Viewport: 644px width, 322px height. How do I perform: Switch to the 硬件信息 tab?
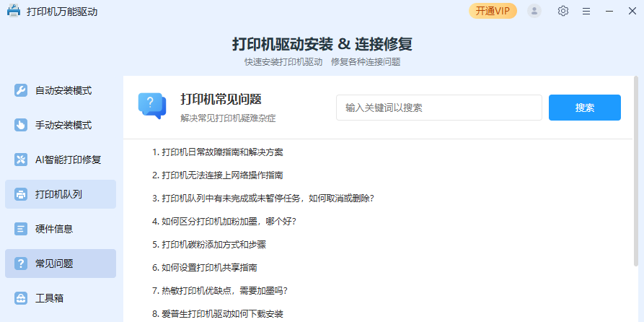tap(61, 229)
